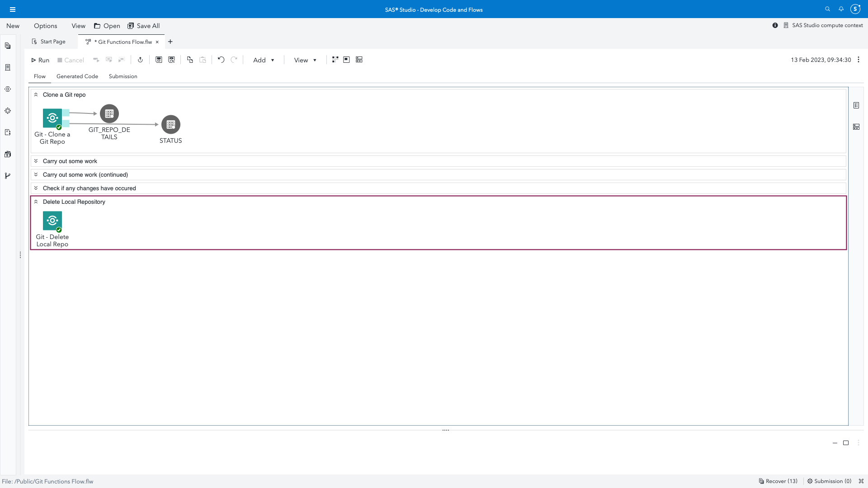This screenshot has width=868, height=488.
Task: Expand the Carry out some work section
Action: 36,161
